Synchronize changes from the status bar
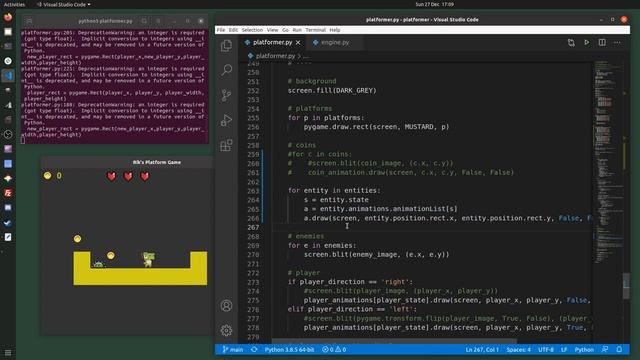 [254, 349]
